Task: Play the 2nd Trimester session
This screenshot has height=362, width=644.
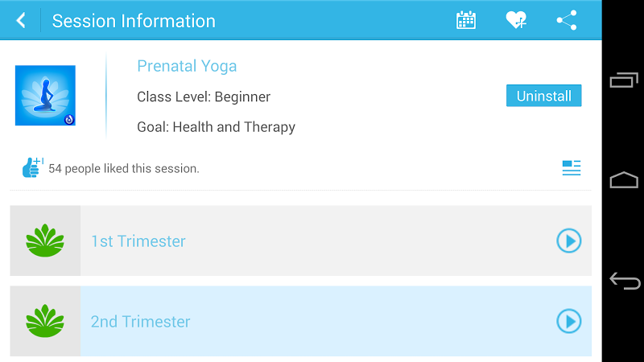Action: 569,322
